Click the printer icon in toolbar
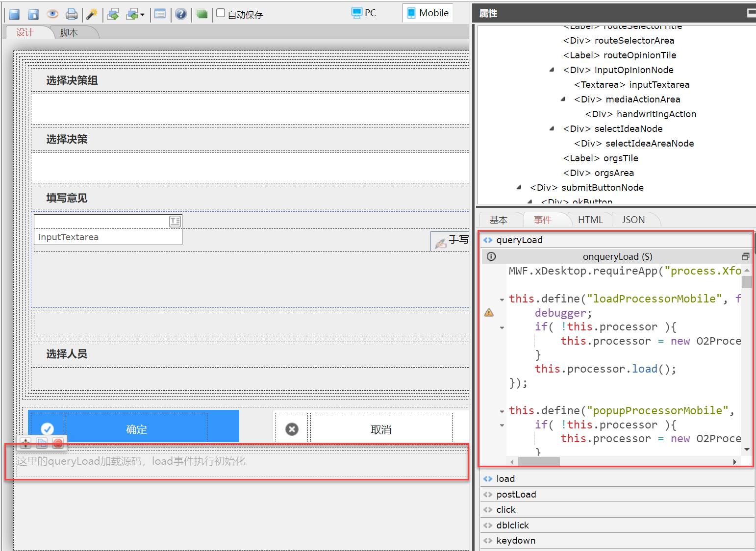Screen dimensions: 756x551 click(x=72, y=14)
